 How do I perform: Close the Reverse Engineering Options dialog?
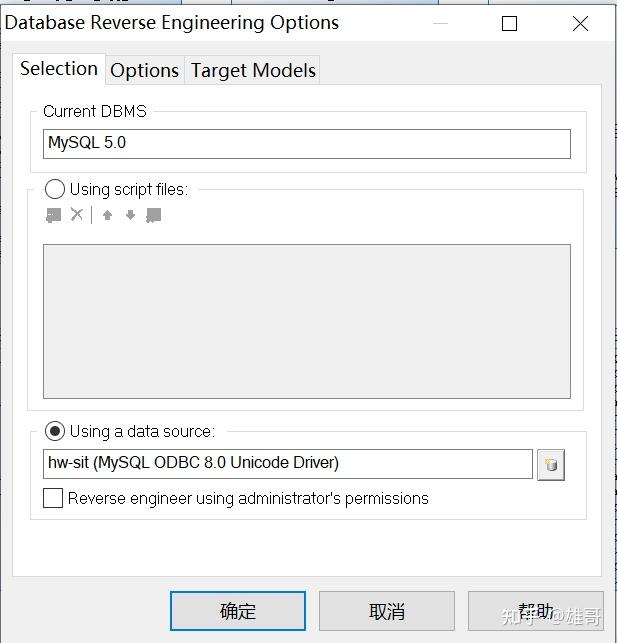(x=580, y=23)
